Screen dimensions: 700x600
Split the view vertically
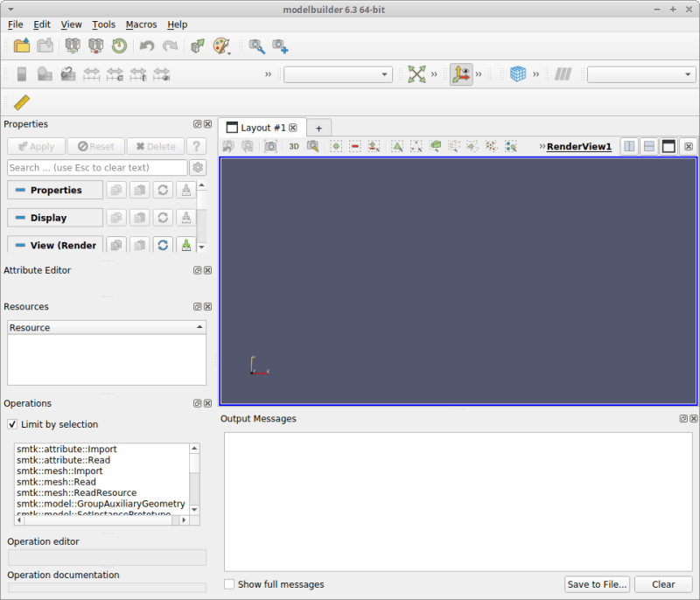point(649,146)
